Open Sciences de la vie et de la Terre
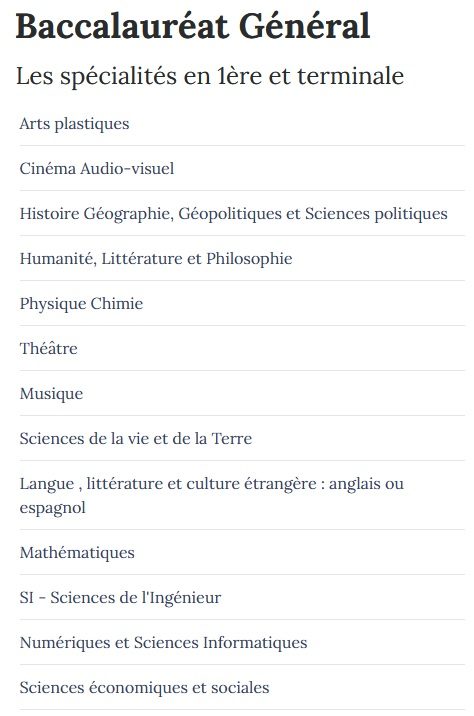This screenshot has width=474, height=716. tap(242, 438)
